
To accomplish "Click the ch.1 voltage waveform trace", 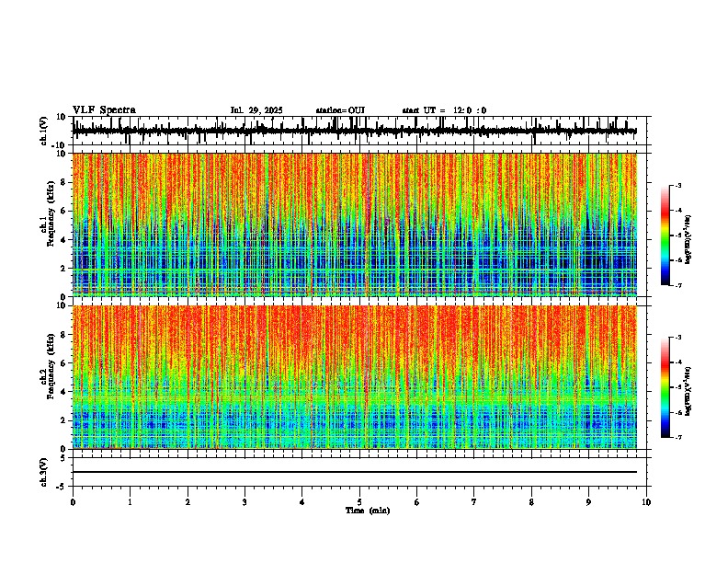I will pyautogui.click(x=355, y=131).
